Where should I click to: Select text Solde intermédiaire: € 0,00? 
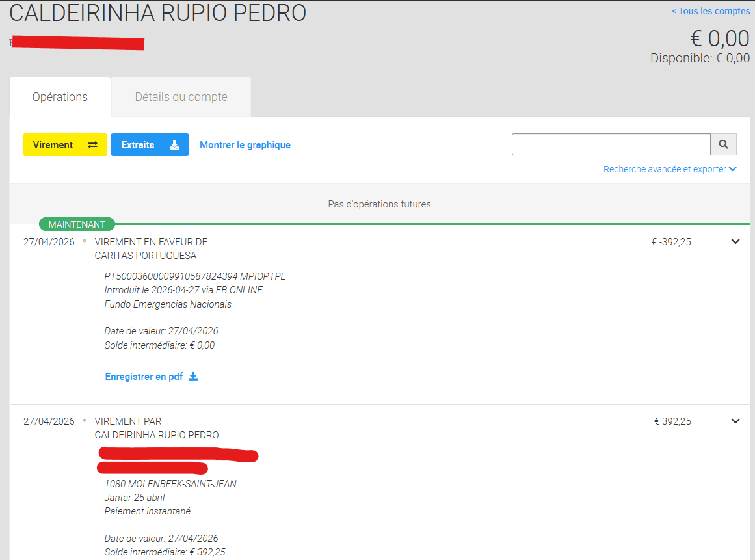159,345
